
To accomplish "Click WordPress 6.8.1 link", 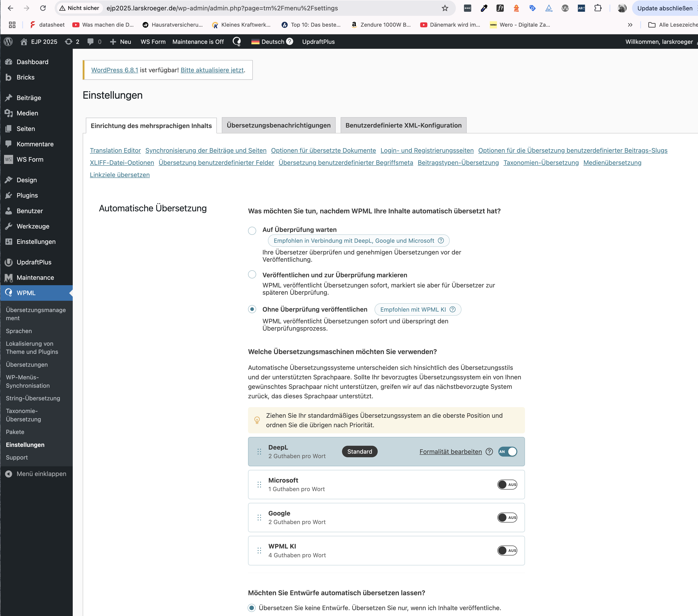I will click(x=114, y=70).
